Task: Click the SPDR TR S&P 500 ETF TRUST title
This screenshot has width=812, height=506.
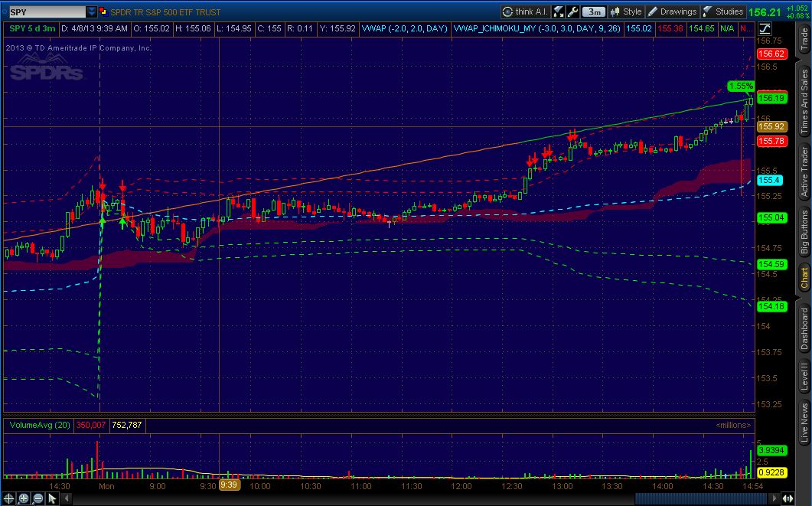Action: [x=165, y=12]
